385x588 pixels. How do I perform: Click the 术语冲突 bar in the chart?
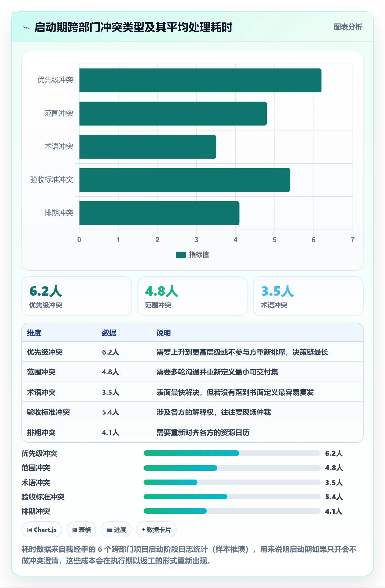[147, 147]
